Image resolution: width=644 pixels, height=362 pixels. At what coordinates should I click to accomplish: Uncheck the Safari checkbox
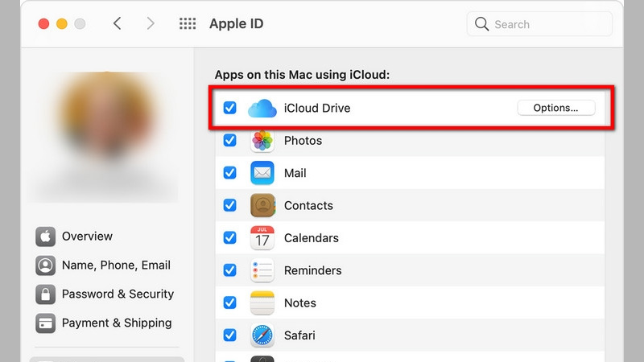point(229,335)
